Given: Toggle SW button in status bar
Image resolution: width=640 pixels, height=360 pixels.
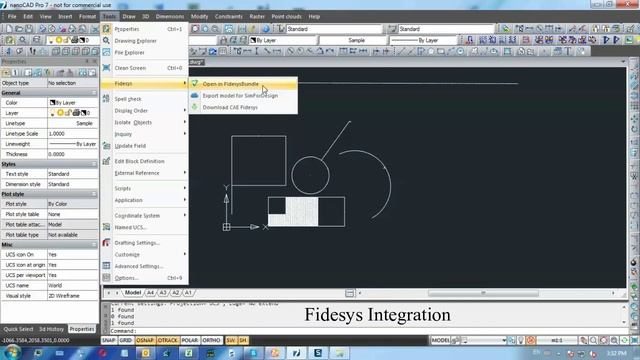Looking at the screenshot, I should 231,340.
